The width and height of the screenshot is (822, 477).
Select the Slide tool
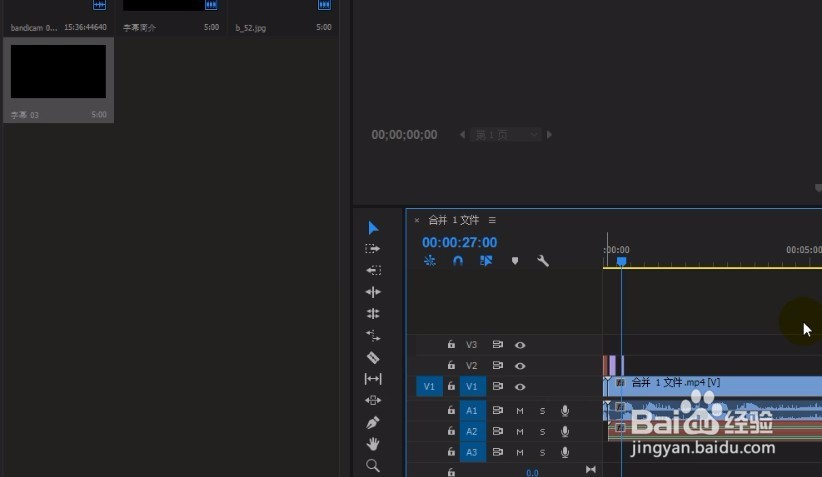373,400
